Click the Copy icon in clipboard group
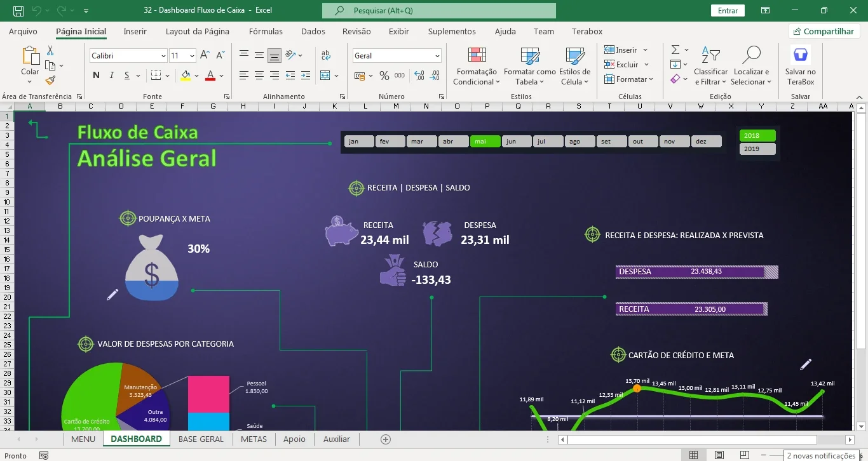Image resolution: width=868 pixels, height=461 pixels. click(51, 65)
